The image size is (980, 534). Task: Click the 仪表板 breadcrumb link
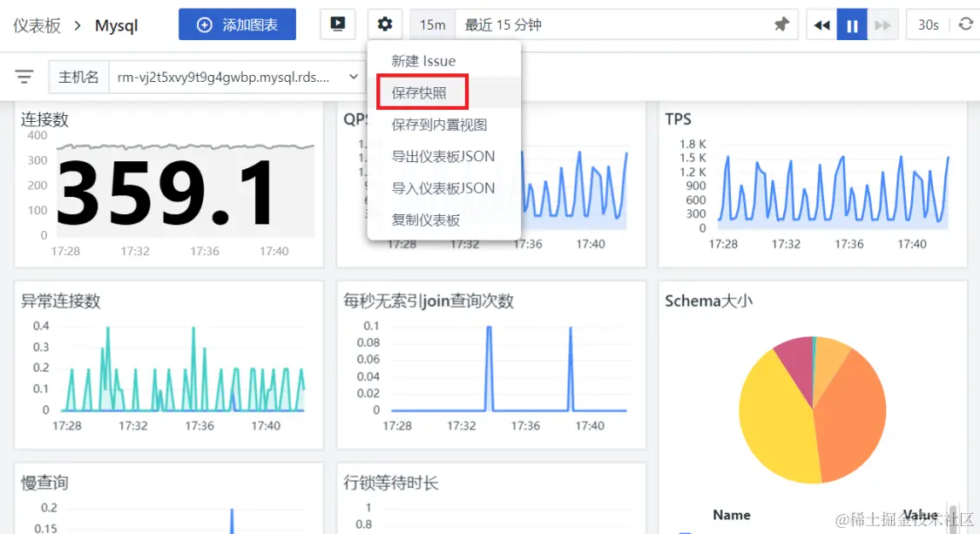37,25
